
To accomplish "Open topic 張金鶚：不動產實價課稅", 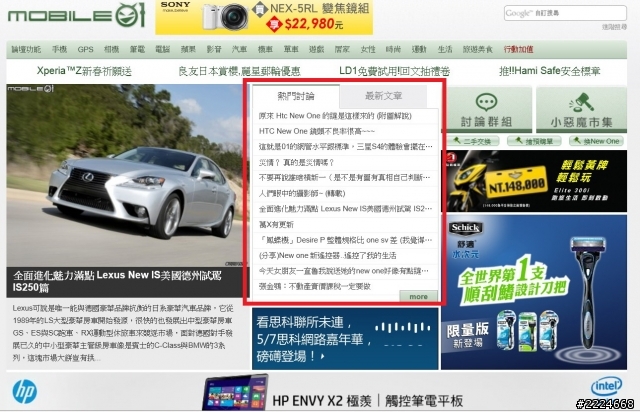I will click(315, 286).
